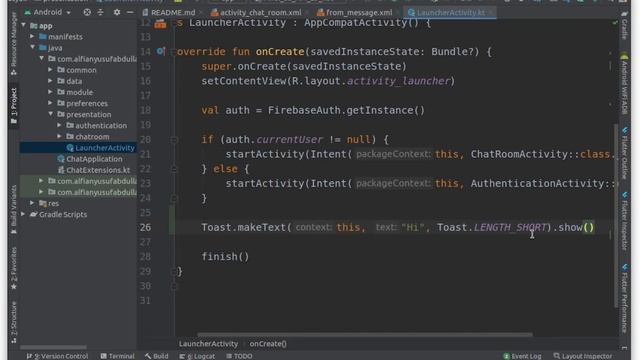Open Layout Inspector
Viewport: 640px width, 360px height.
click(583, 356)
